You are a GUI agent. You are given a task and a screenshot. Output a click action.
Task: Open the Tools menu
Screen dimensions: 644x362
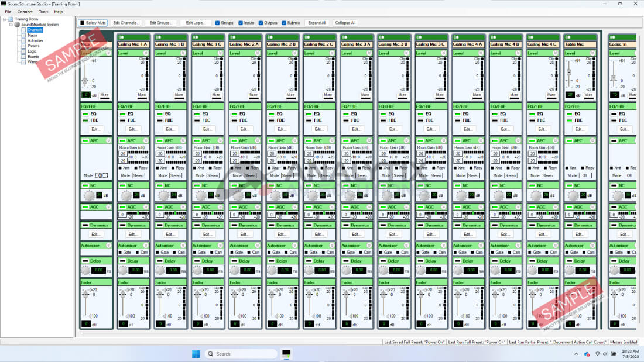tap(43, 12)
